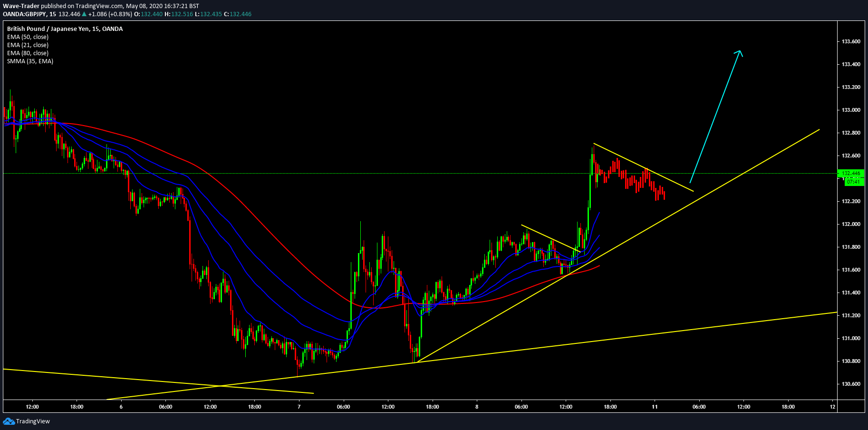
Task: Click the date label 7 on time axis
Action: (299, 407)
